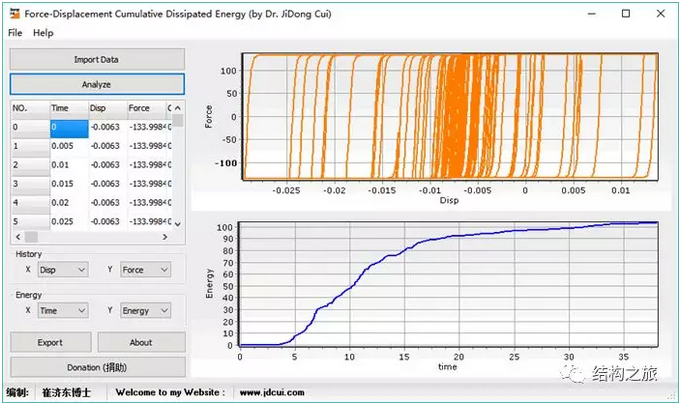Click table's vertical scrollbar down arrow
682x406 pixels.
178,224
